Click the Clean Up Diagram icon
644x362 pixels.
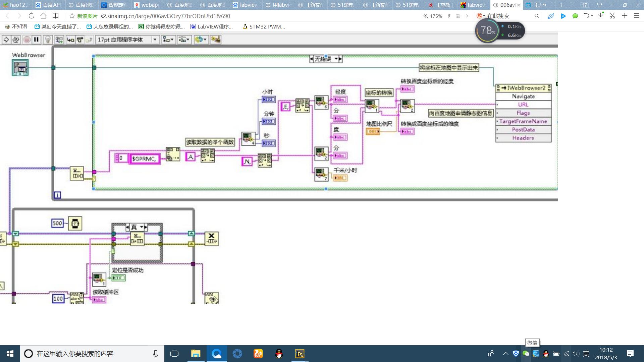click(216, 40)
